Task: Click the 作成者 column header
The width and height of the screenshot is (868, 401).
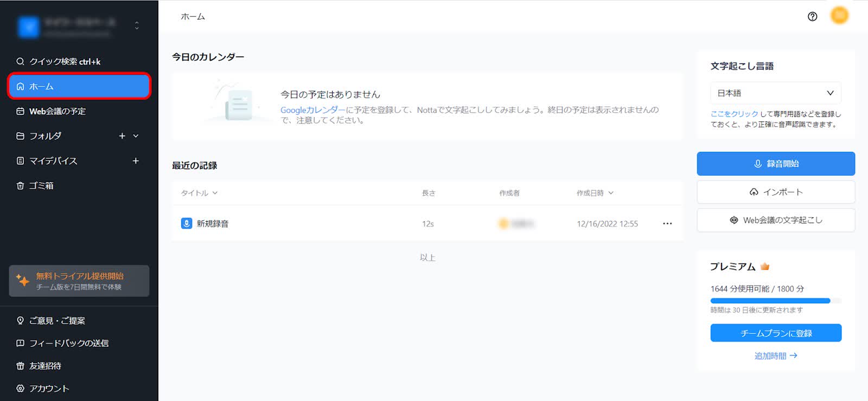Action: (509, 193)
